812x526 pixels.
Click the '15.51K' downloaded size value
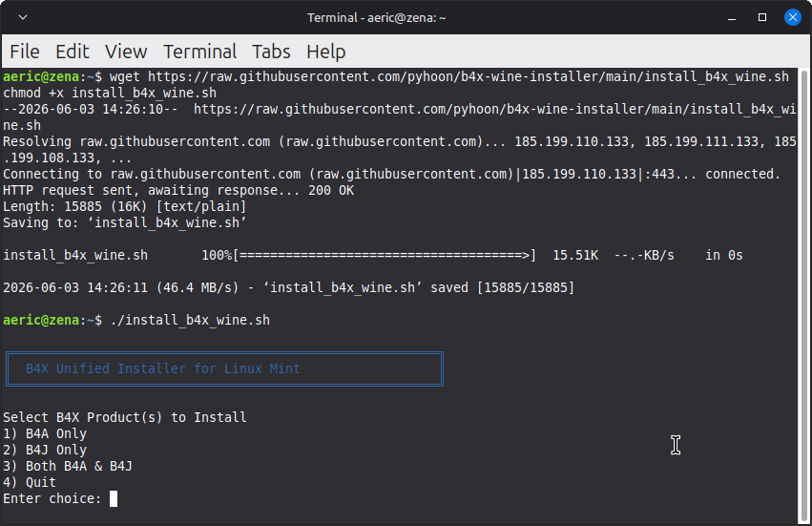(x=575, y=255)
